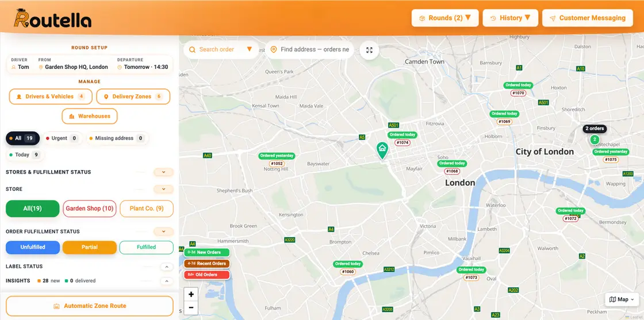
Task: Click the warehouse home pin
Action: 382,150
